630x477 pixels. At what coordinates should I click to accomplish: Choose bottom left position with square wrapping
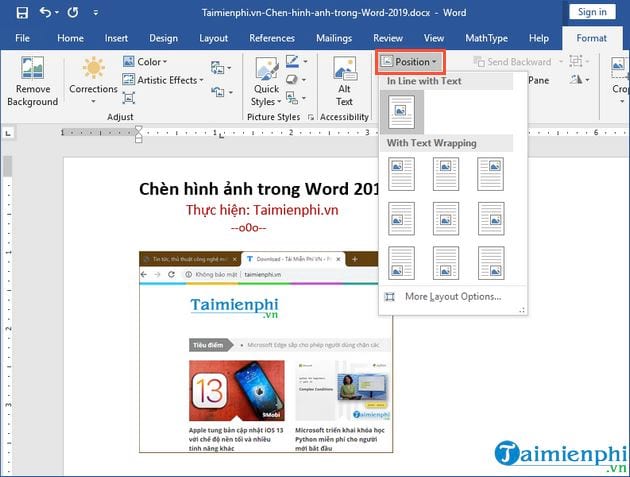click(x=401, y=263)
